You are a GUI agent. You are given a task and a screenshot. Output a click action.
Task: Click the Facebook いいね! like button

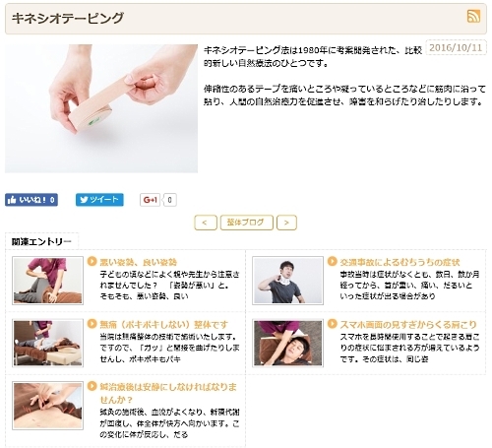31,200
